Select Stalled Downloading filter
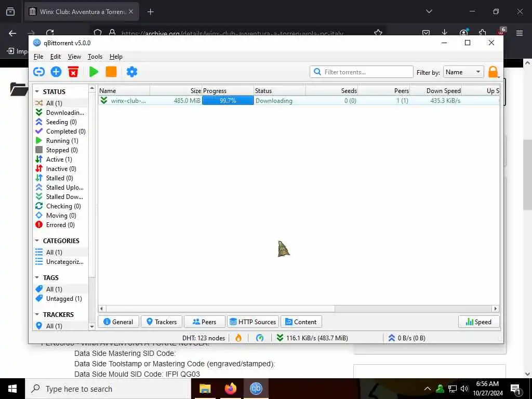Image resolution: width=532 pixels, height=399 pixels. tap(60, 197)
